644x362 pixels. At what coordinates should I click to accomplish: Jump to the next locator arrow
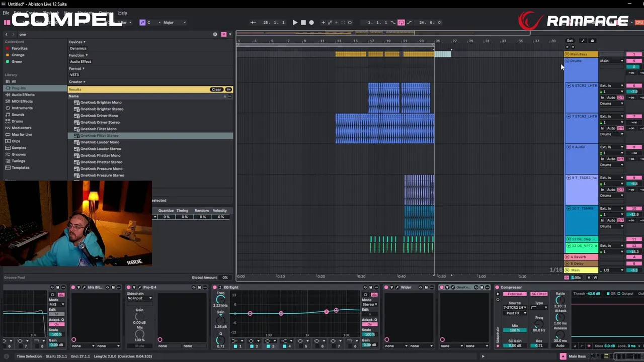573,47
